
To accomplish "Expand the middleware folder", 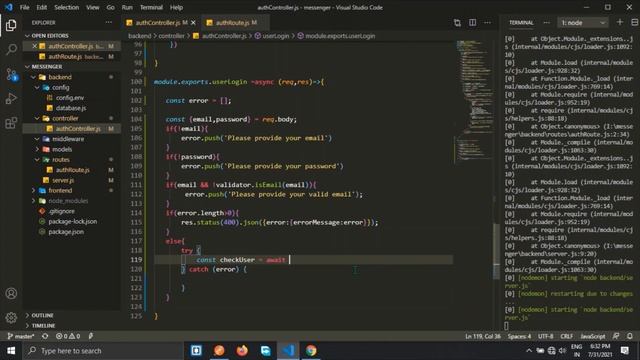I will point(68,139).
